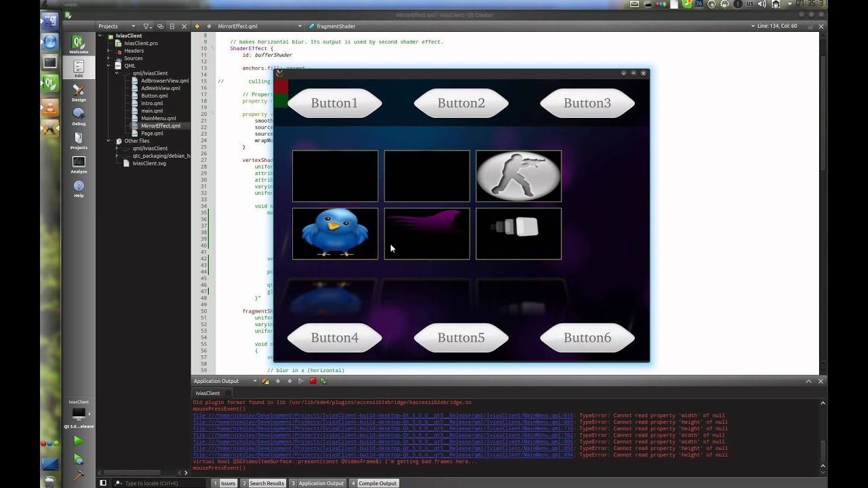This screenshot has width=868, height=488.
Task: Click Button6 in the app window
Action: [587, 338]
